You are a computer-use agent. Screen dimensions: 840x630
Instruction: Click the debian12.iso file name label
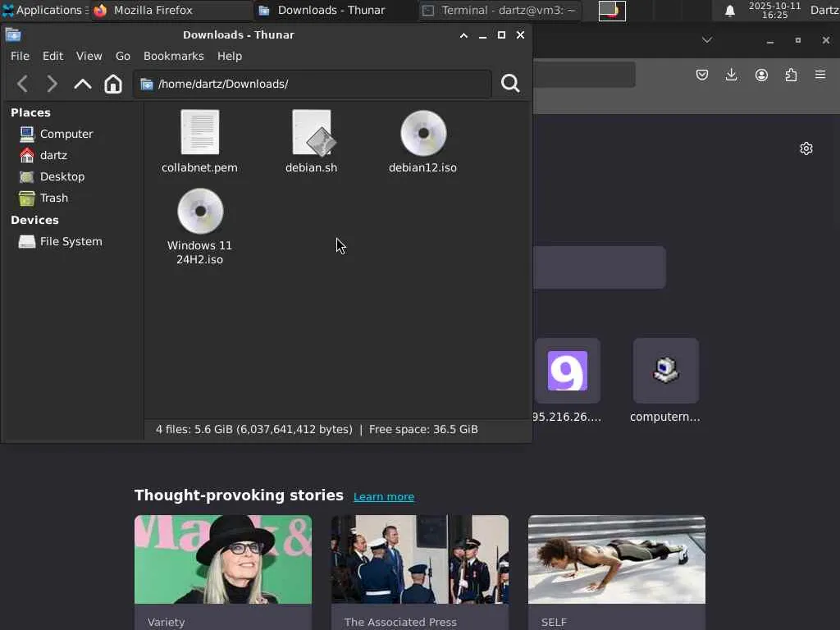tap(422, 167)
